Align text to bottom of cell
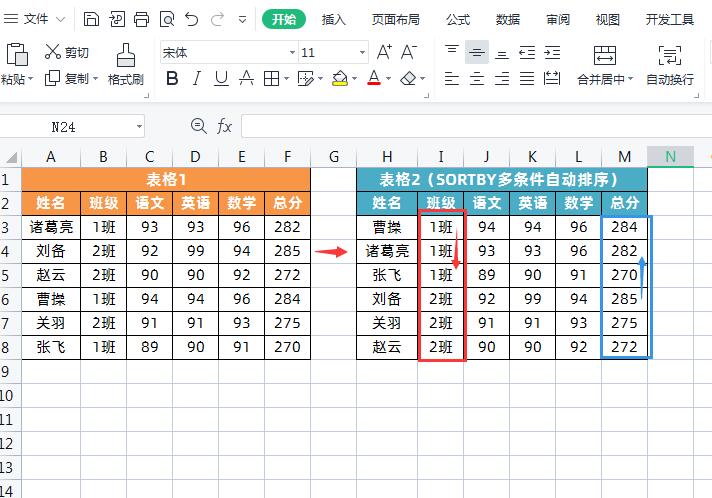Image resolution: width=712 pixels, height=498 pixels. [x=501, y=53]
